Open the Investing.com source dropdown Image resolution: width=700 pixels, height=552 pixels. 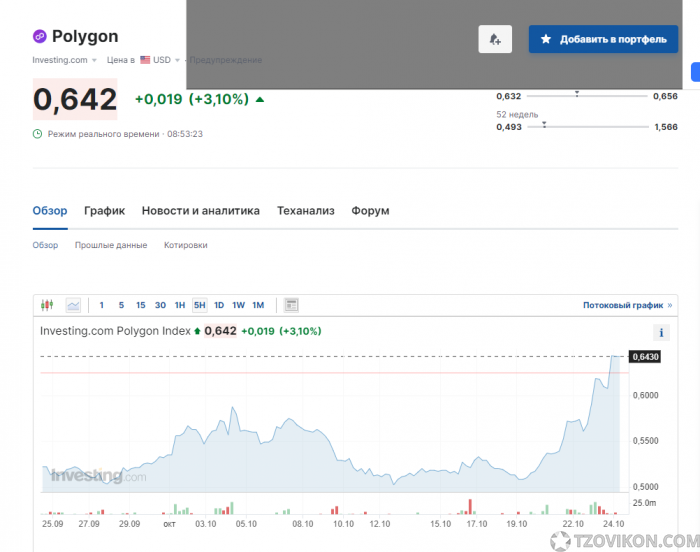click(x=64, y=60)
